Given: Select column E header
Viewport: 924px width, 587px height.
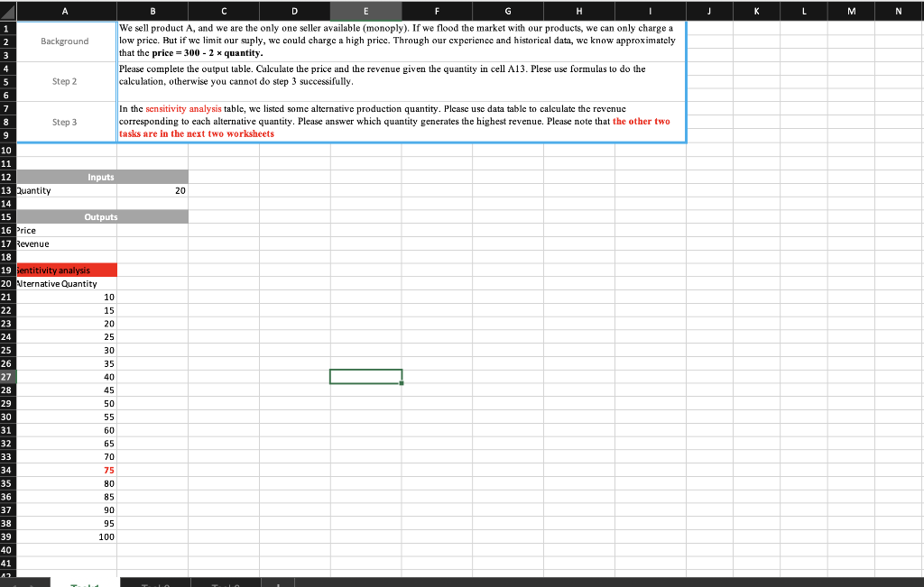Looking at the screenshot, I should tap(365, 10).
